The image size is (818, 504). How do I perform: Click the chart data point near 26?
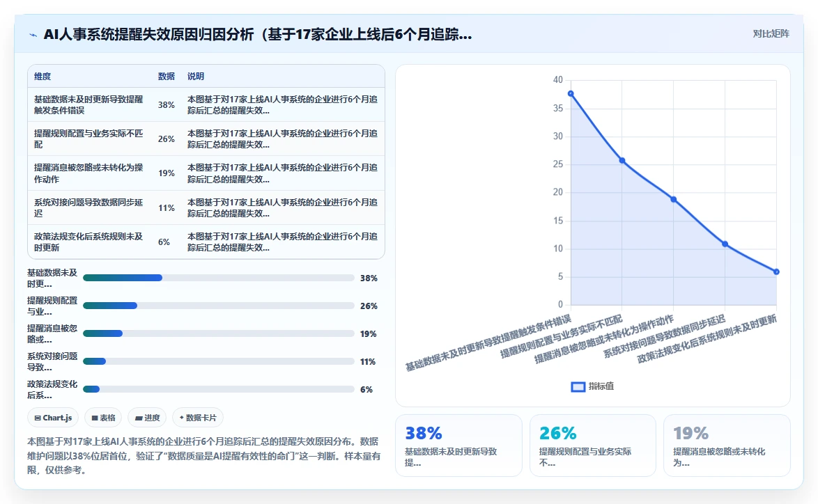622,161
